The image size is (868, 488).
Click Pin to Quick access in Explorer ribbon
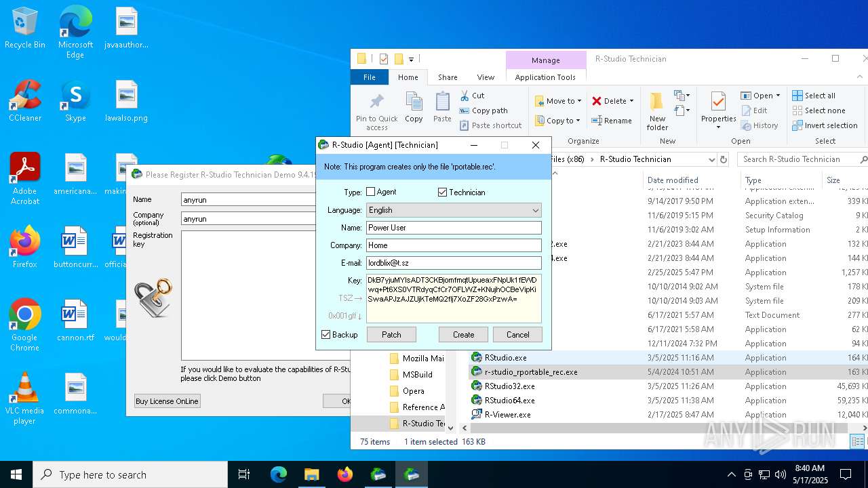coord(376,112)
